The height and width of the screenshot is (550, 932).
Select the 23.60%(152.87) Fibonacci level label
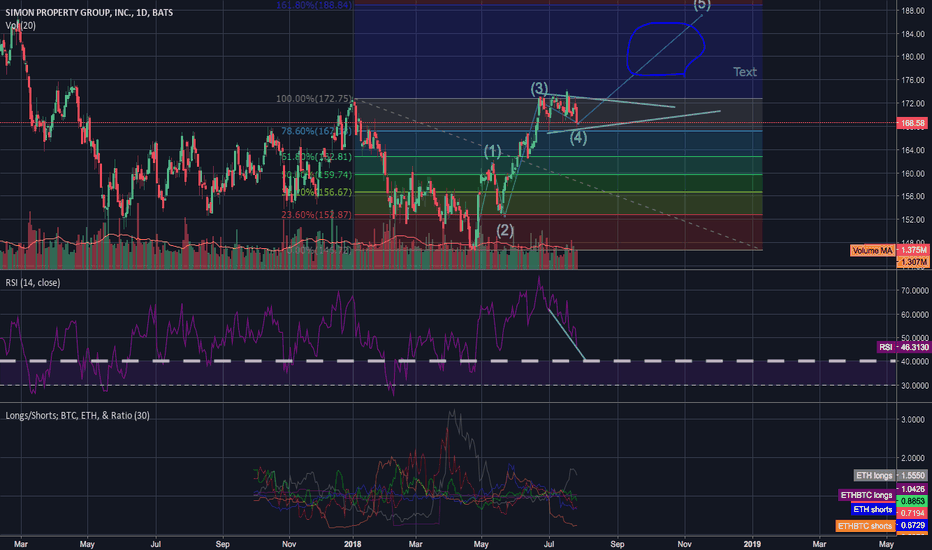[x=317, y=215]
